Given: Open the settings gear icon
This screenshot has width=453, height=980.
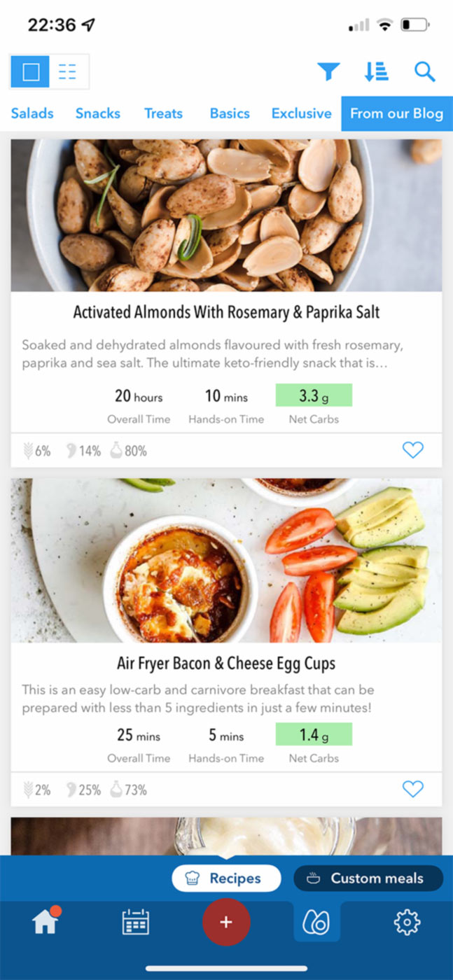Looking at the screenshot, I should 407,922.
